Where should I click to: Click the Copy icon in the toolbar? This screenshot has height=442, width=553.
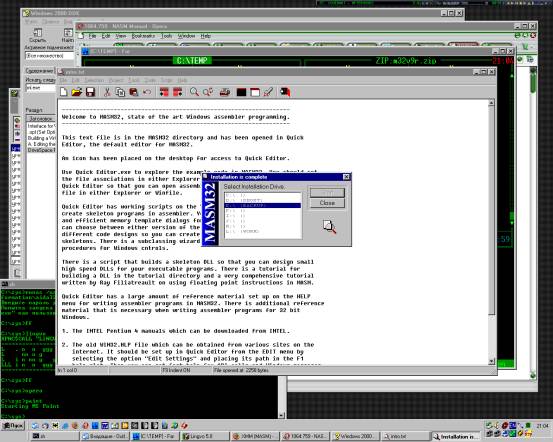click(120, 92)
